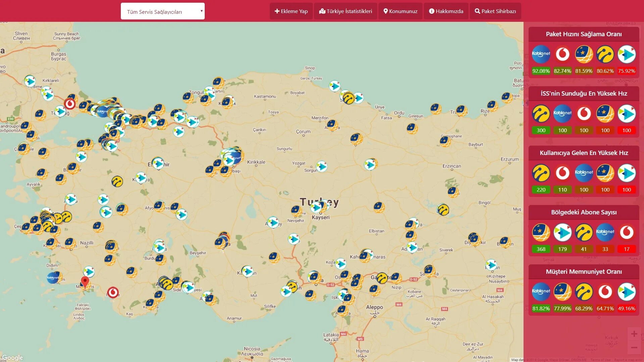
Task: Click the Turkcell marker near Gaziantep
Action: (x=382, y=278)
